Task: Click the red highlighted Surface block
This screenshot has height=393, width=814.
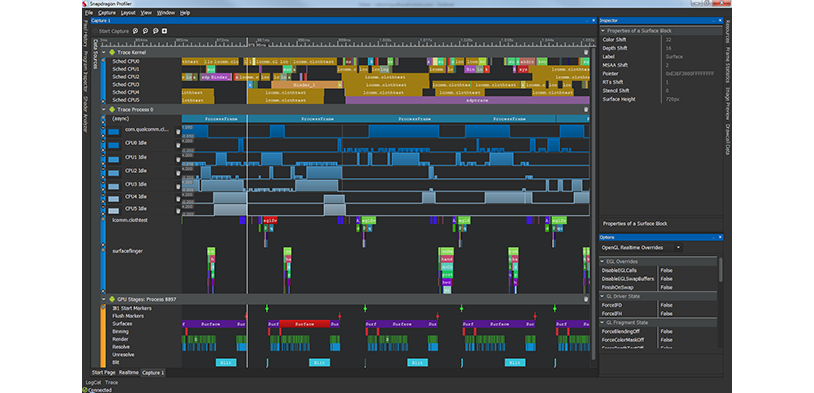Action: pyautogui.click(x=305, y=323)
